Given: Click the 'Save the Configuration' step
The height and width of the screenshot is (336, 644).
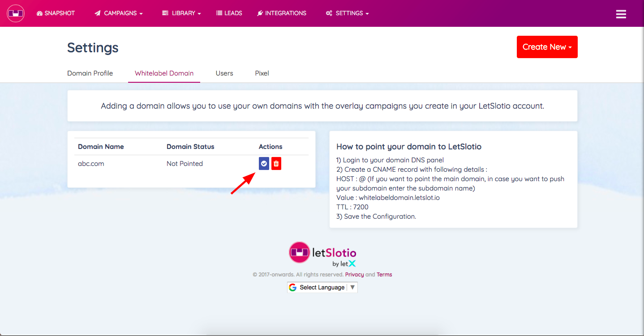Looking at the screenshot, I should (x=376, y=217).
